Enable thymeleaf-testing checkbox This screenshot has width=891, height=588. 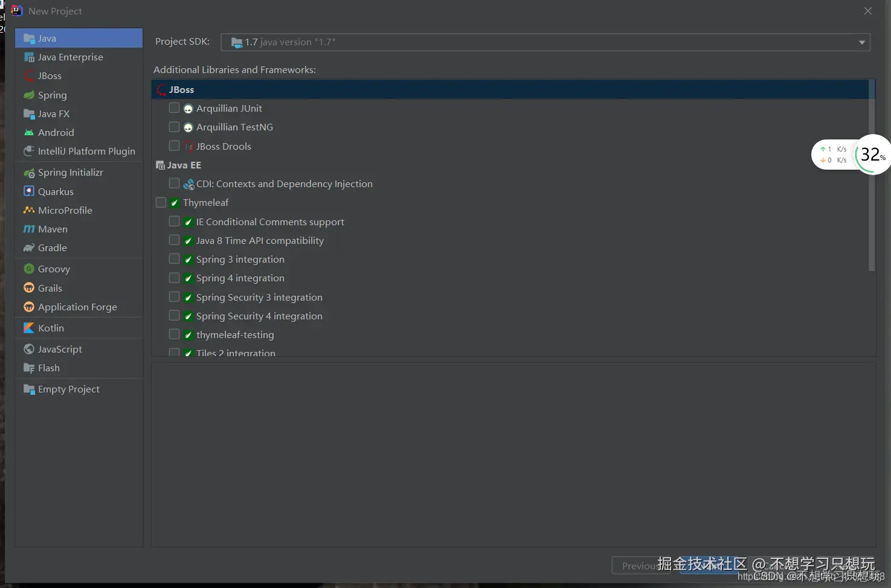(174, 334)
